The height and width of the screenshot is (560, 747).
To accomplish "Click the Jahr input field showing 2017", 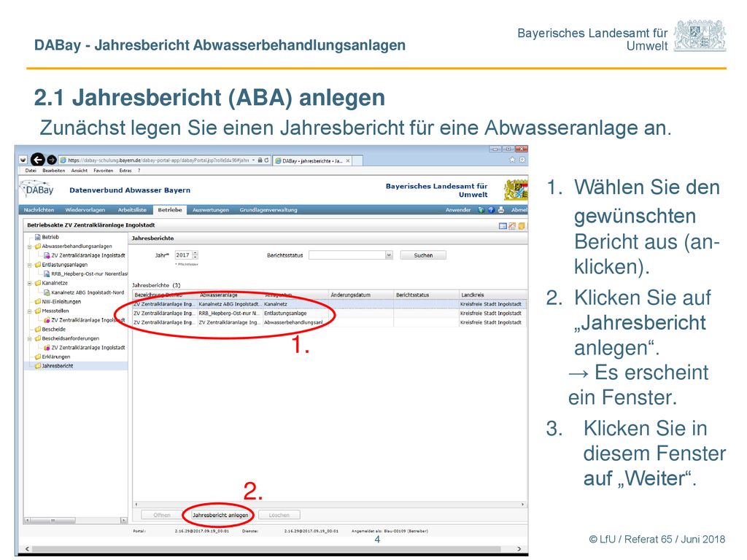I will [x=183, y=255].
